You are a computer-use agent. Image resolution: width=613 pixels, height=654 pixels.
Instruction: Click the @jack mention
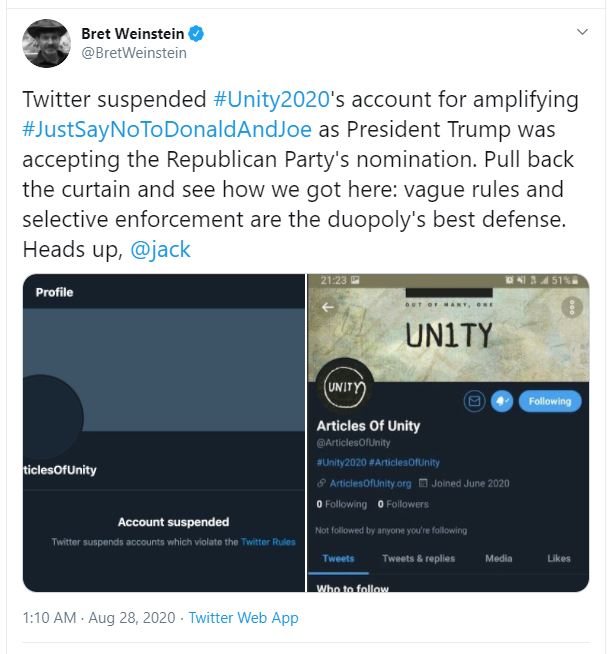(160, 249)
